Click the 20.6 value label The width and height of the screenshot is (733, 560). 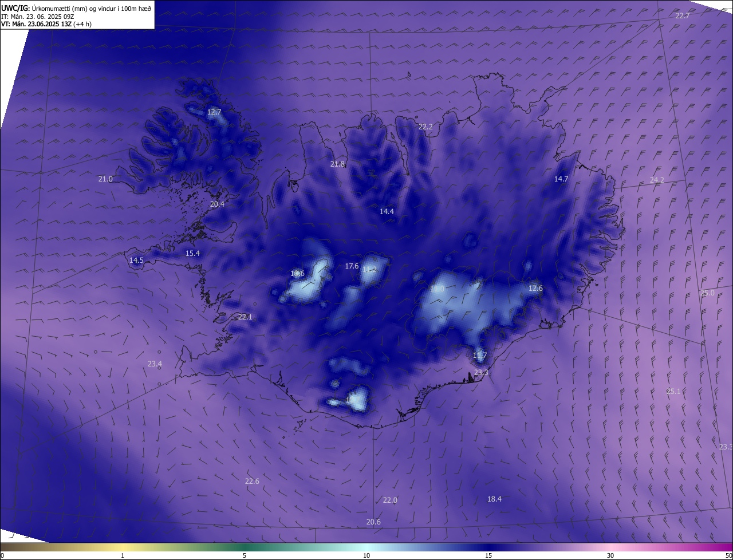pos(373,521)
